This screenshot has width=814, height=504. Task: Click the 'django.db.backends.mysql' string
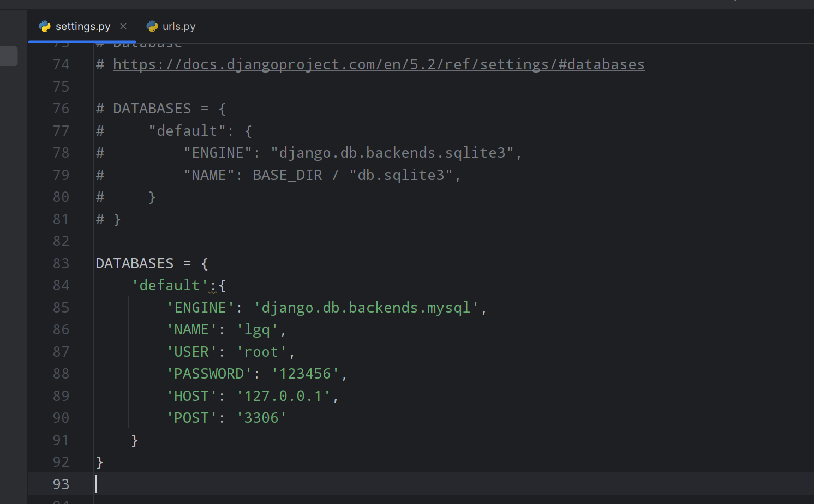coord(366,308)
